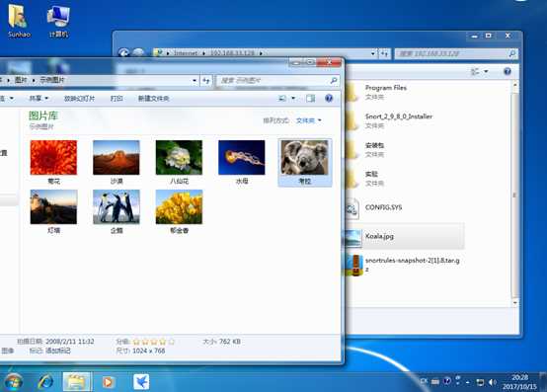Screen dimensions: 547x392
Task: Click the 192.168.33.128 breadcrumb segment
Action: pyautogui.click(x=232, y=53)
